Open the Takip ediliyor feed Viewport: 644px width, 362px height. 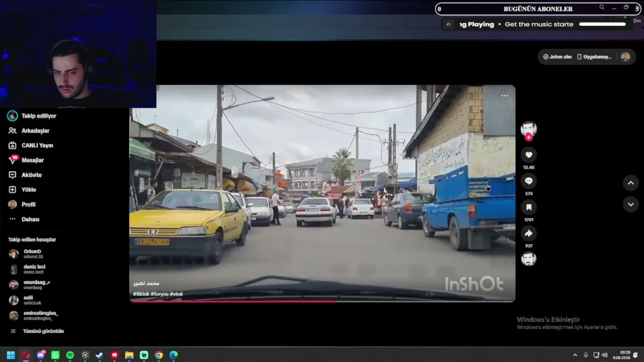32,116
